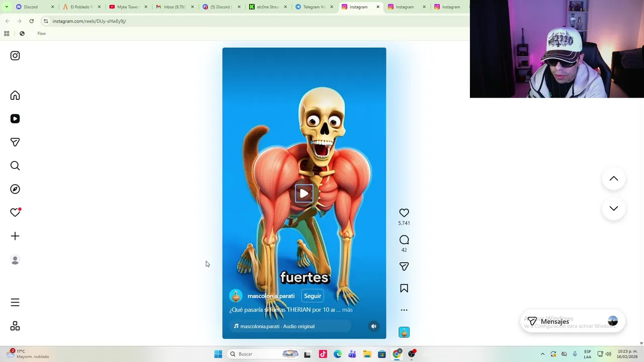Open the Reels section in sidebar
Viewport: 644px width, 362px height.
tap(15, 119)
